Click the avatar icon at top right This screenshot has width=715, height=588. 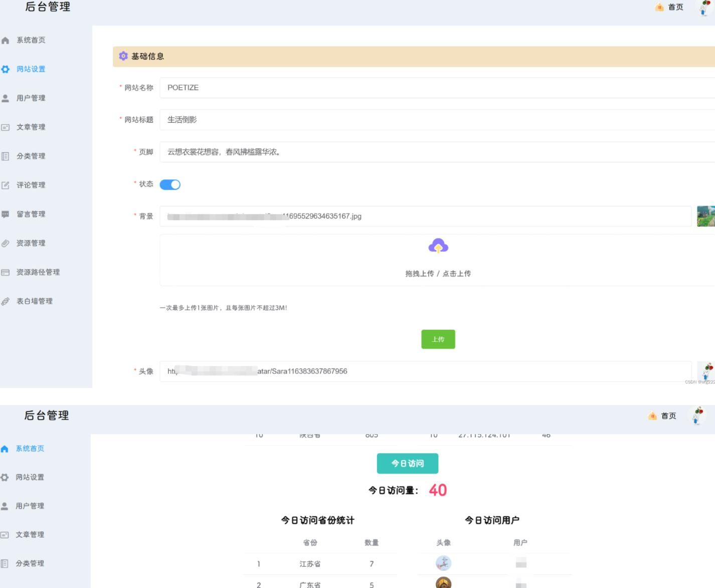tap(704, 9)
